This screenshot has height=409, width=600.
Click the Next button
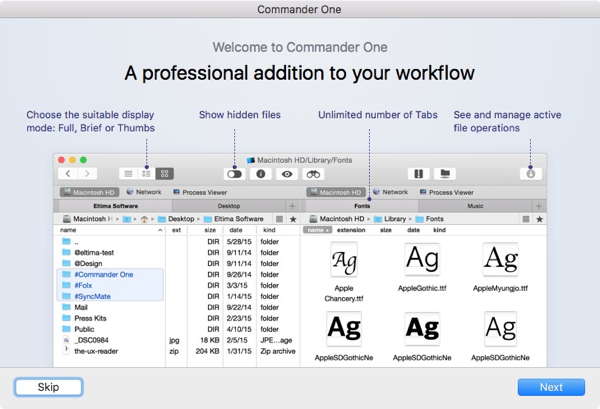click(x=551, y=387)
